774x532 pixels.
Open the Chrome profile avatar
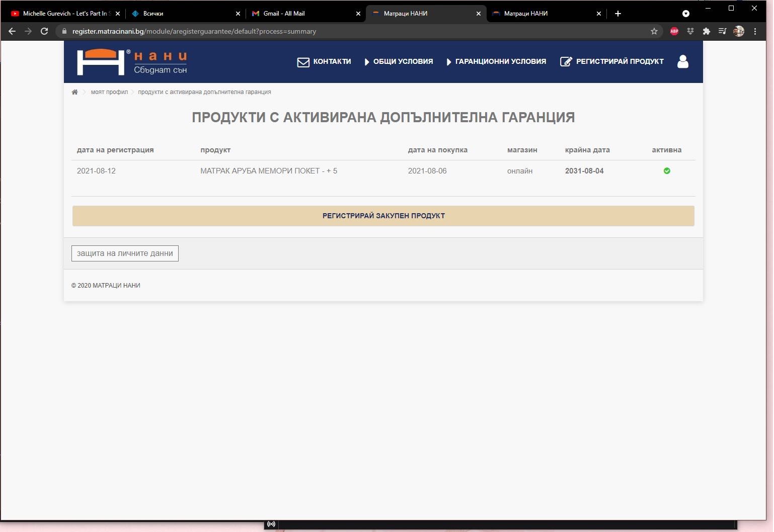click(739, 31)
